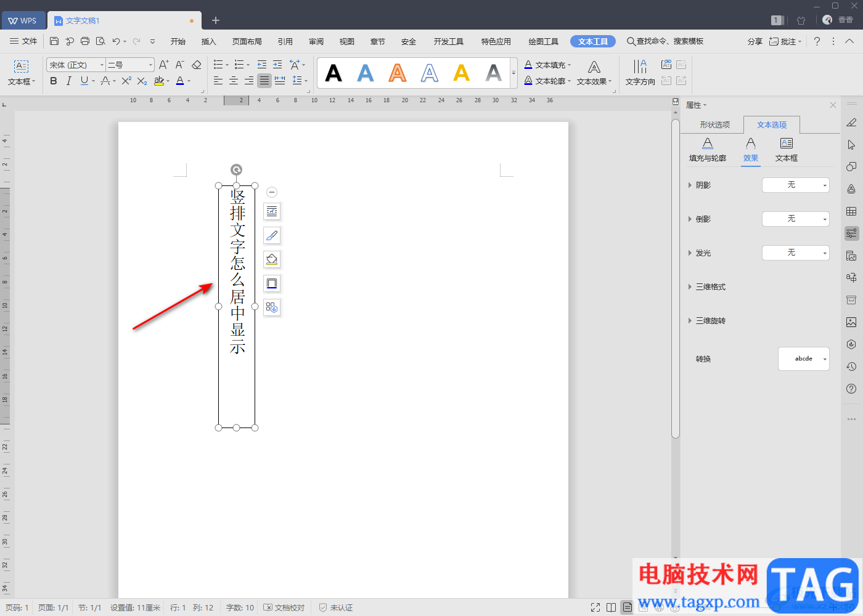Click the Print icon
The width and height of the screenshot is (863, 616).
(x=85, y=41)
